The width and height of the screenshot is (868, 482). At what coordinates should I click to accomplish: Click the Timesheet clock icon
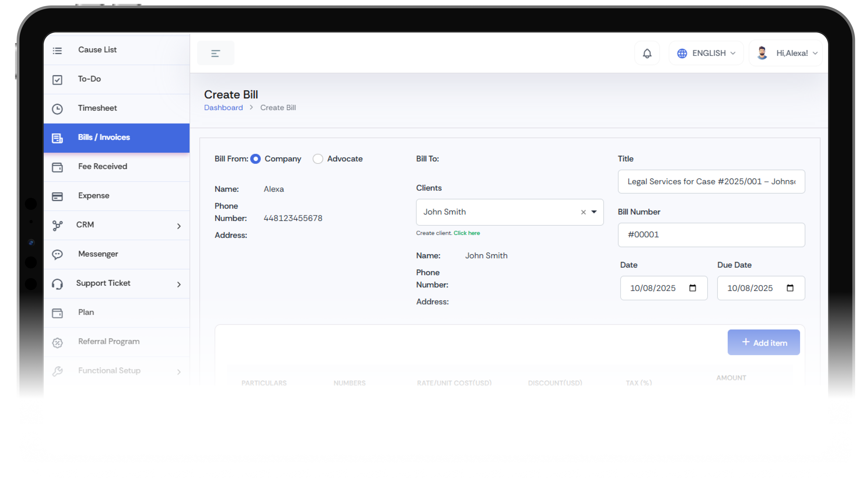(57, 109)
